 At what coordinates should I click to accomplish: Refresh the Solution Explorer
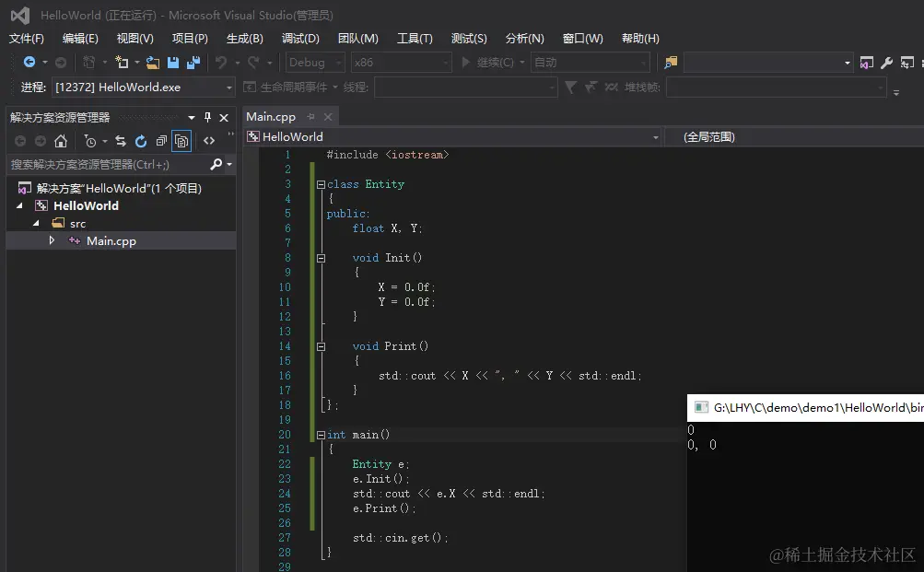(141, 141)
